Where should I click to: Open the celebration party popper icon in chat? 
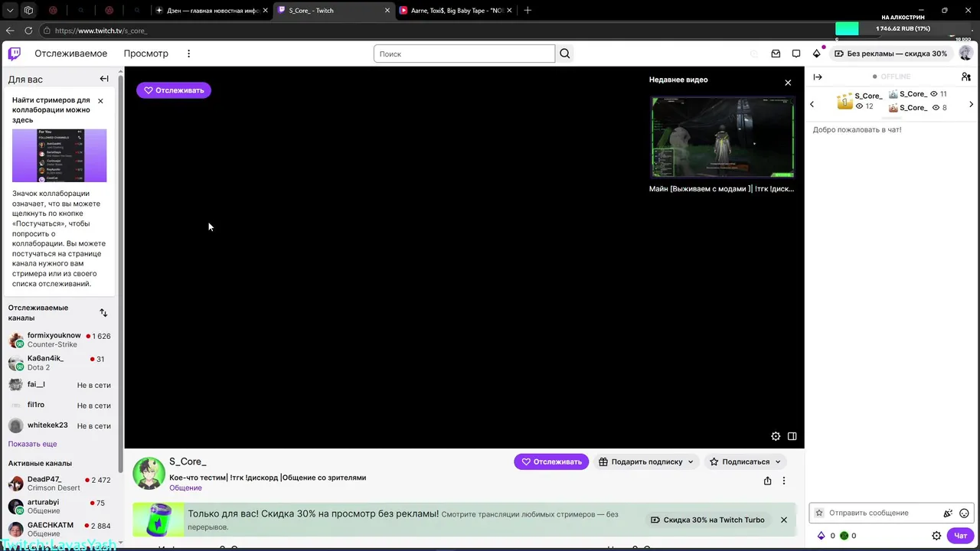(x=948, y=513)
